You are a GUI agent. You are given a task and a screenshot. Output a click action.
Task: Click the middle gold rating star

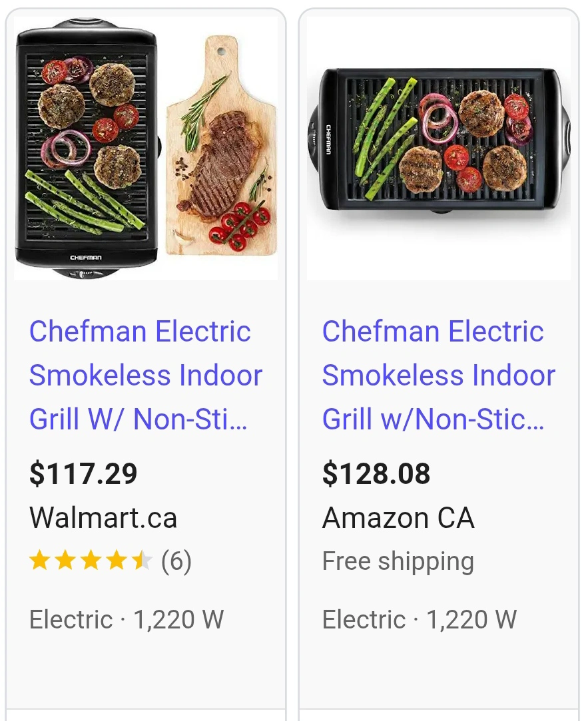[91, 561]
